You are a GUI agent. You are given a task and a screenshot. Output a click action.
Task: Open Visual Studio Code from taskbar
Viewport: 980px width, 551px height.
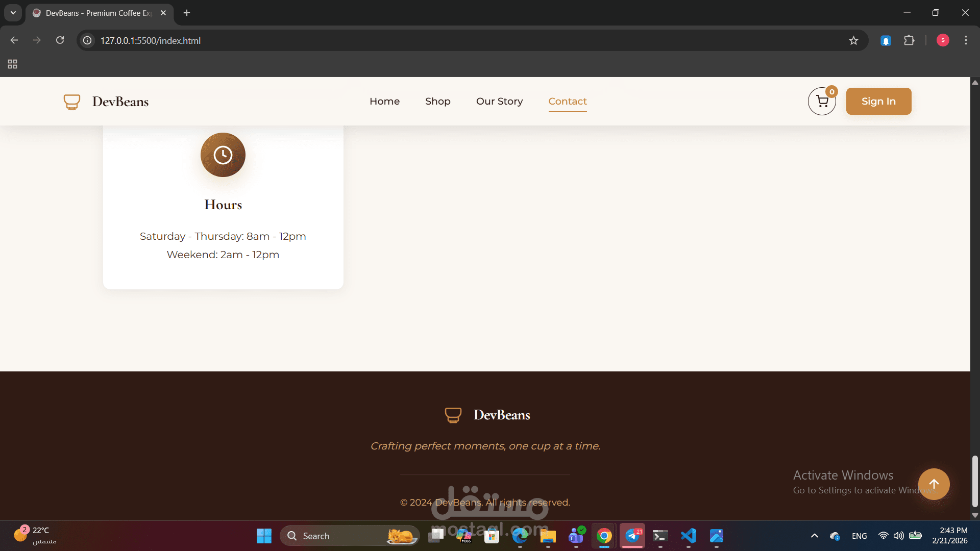coord(688,536)
